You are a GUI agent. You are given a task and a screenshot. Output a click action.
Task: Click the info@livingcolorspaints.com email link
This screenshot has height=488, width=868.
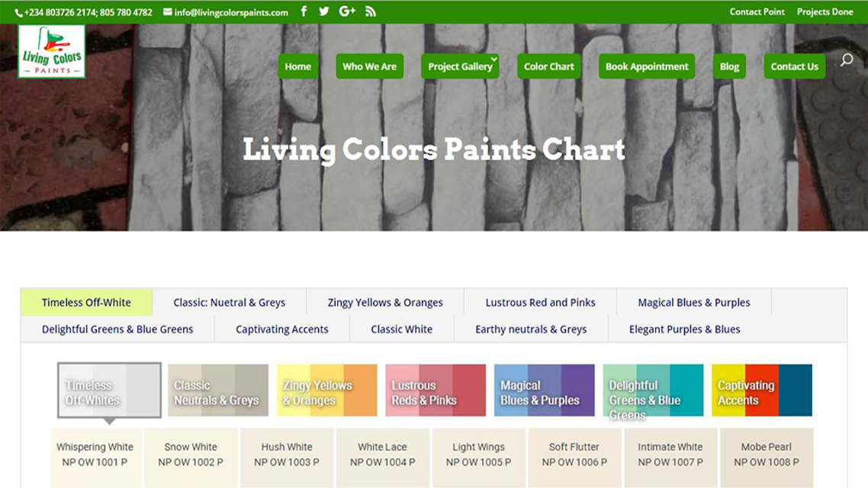tap(231, 12)
